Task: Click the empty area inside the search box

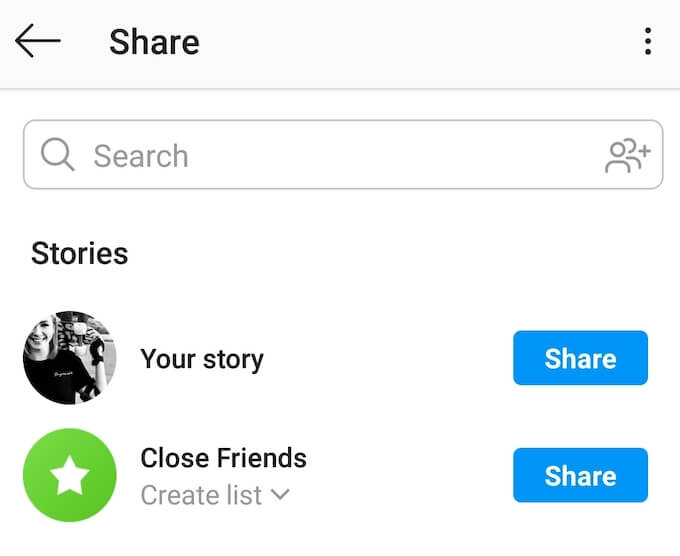Action: (x=390, y=155)
